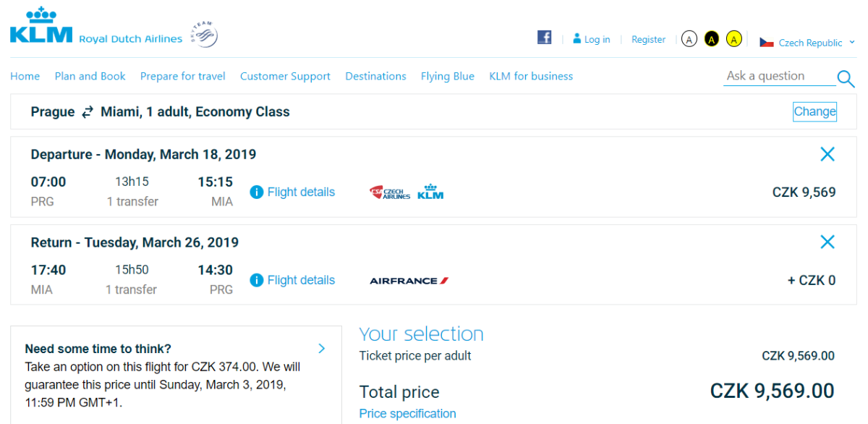Select the black-on-yellow contrast circle
Image resolution: width=868 pixels, height=424 pixels.
(712, 39)
